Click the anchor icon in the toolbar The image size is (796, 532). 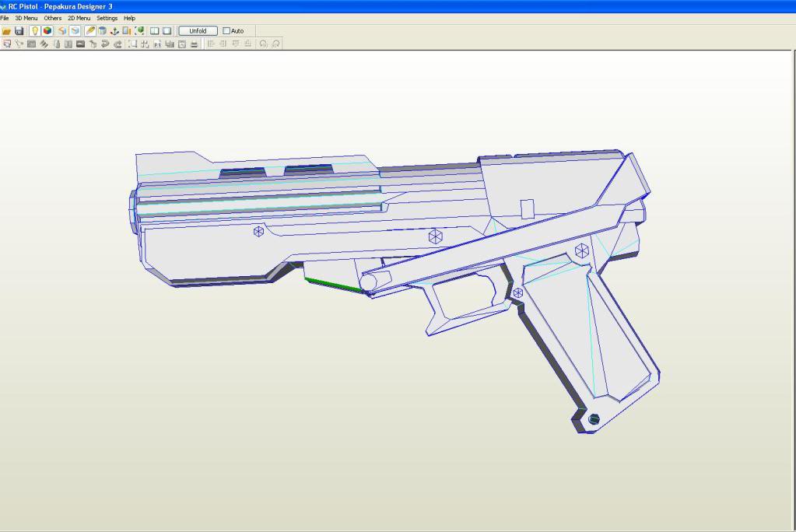pos(114,31)
